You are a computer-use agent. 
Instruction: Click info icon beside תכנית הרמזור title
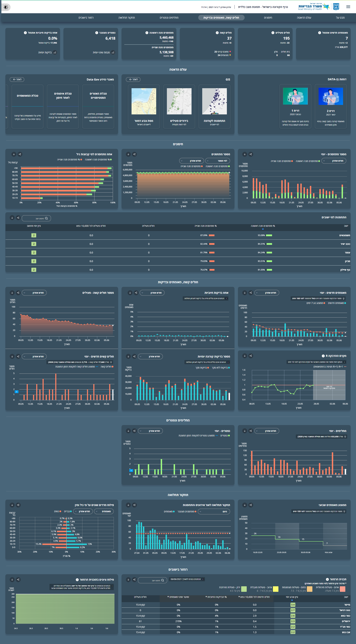[327, 580]
